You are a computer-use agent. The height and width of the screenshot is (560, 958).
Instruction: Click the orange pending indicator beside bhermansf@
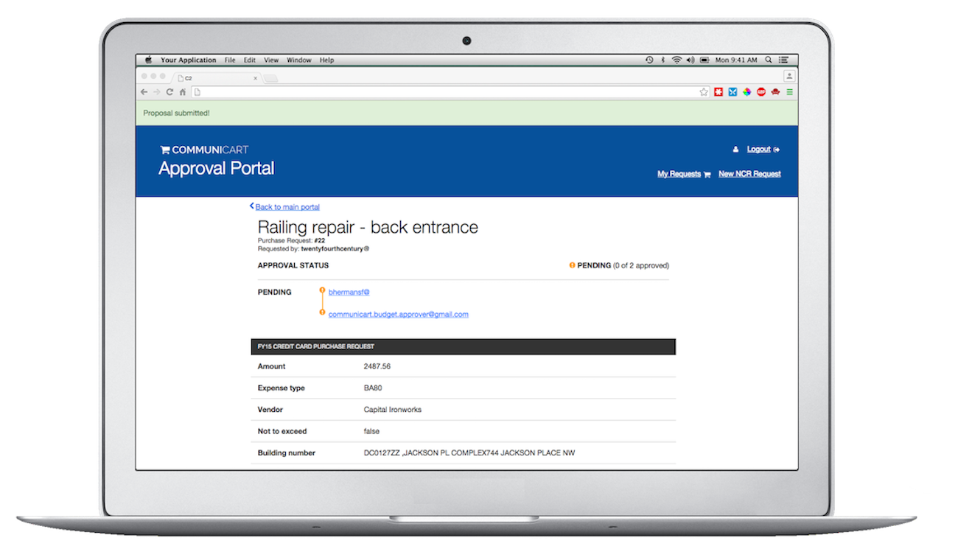click(x=323, y=292)
